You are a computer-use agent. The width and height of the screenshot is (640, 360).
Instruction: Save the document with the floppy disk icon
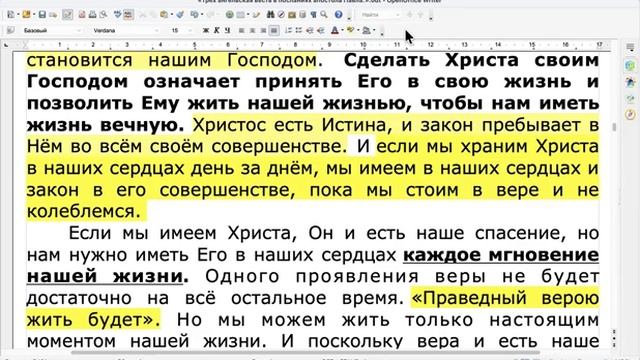pos(42,15)
